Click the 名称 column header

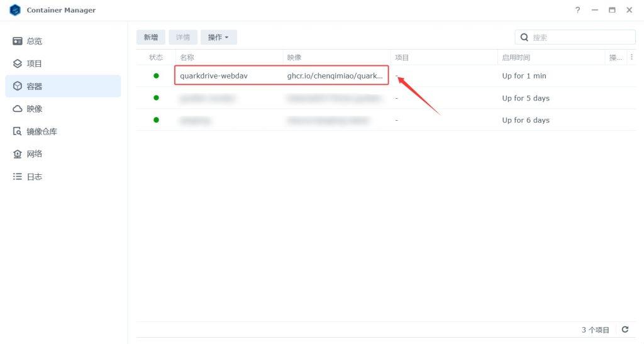(x=187, y=57)
